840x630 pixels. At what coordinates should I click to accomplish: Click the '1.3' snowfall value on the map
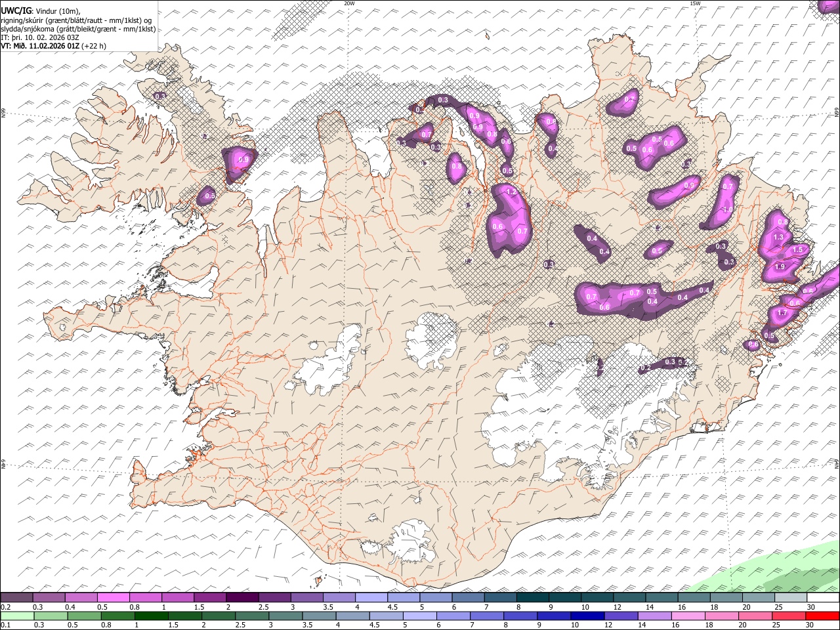point(779,237)
